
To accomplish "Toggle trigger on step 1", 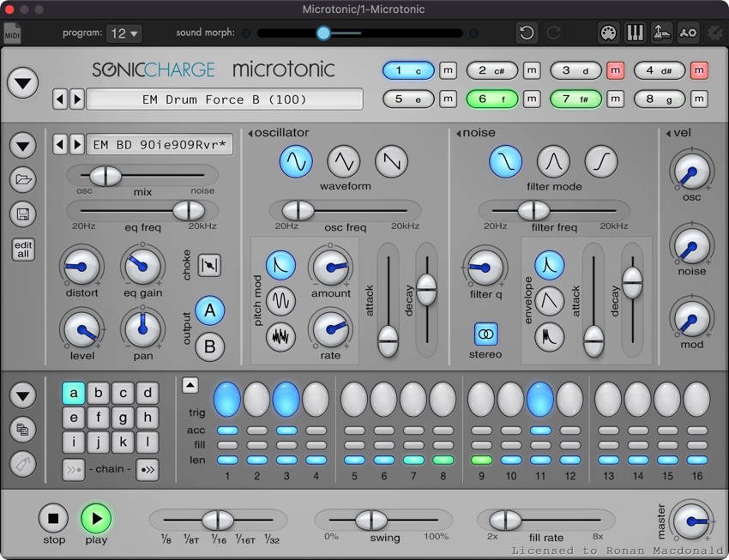I will click(227, 399).
